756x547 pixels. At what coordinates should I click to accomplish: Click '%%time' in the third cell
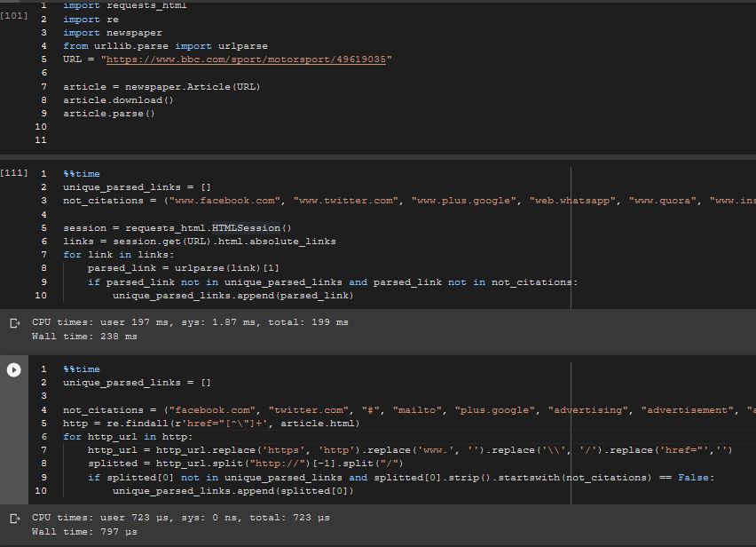click(x=82, y=369)
